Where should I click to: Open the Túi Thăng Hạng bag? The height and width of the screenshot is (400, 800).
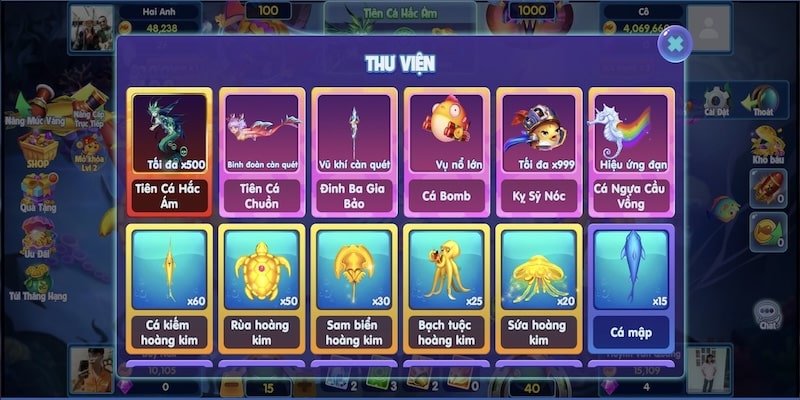click(38, 282)
